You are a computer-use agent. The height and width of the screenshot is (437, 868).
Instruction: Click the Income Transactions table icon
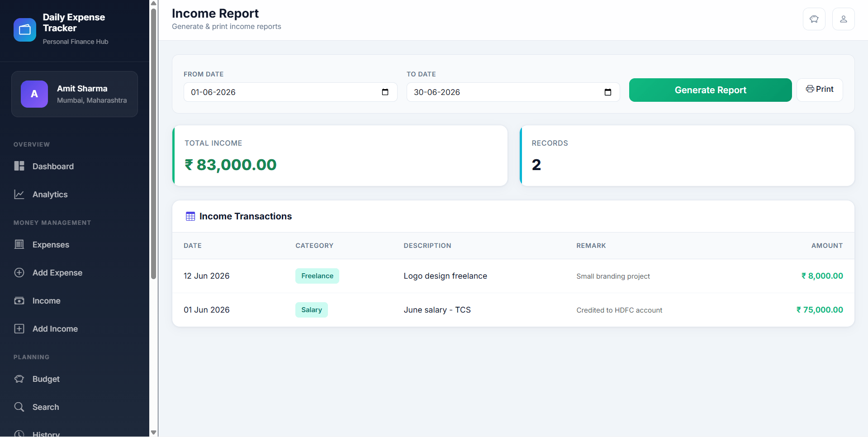pyautogui.click(x=190, y=216)
